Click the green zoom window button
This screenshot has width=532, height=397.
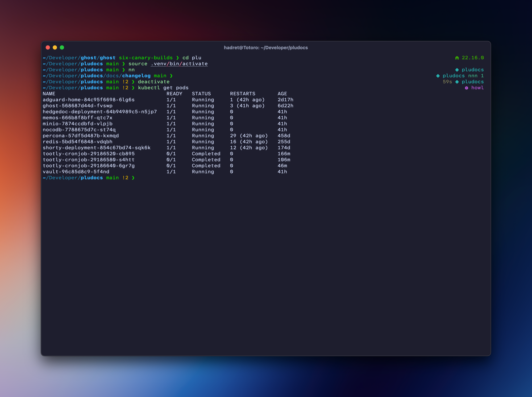tap(62, 47)
